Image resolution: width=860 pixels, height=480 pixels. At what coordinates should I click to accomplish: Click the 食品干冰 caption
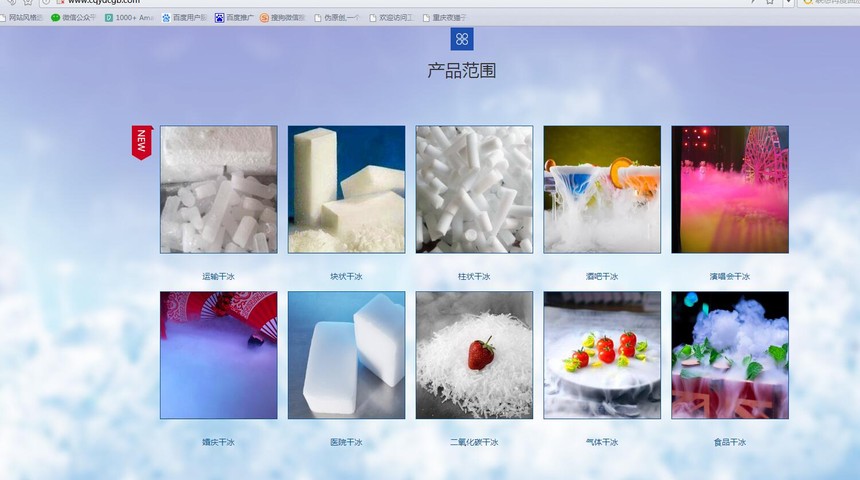point(729,442)
